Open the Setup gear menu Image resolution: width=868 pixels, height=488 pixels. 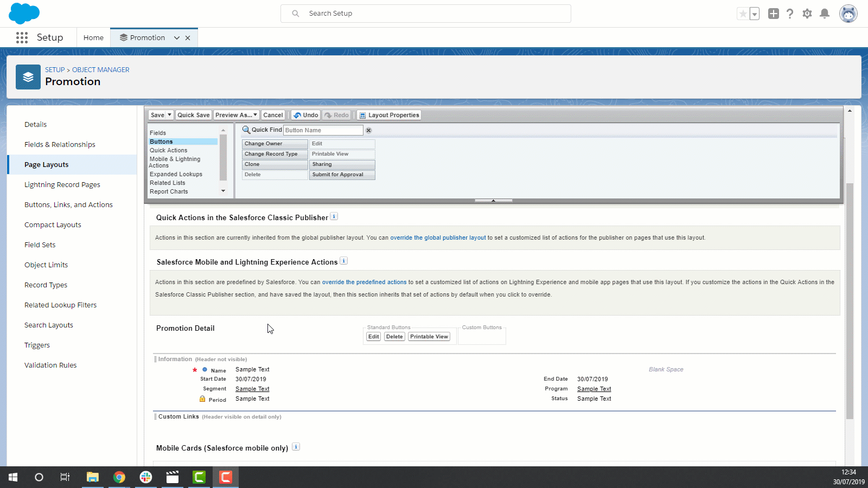[807, 14]
